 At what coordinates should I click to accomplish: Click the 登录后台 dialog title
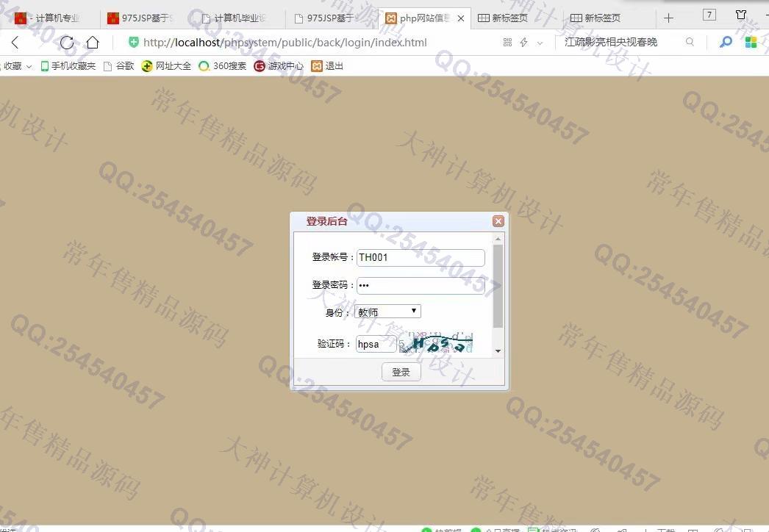click(326, 221)
